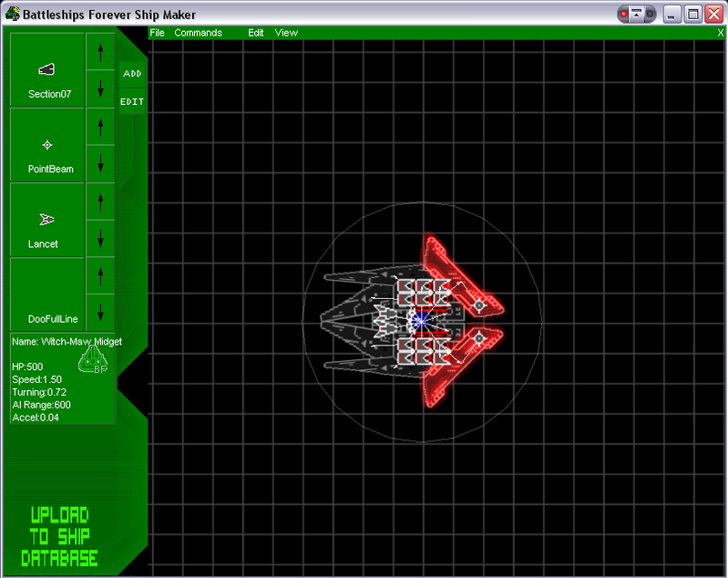Click down arrow beside PointBeam
728x578 pixels.
[x=100, y=163]
